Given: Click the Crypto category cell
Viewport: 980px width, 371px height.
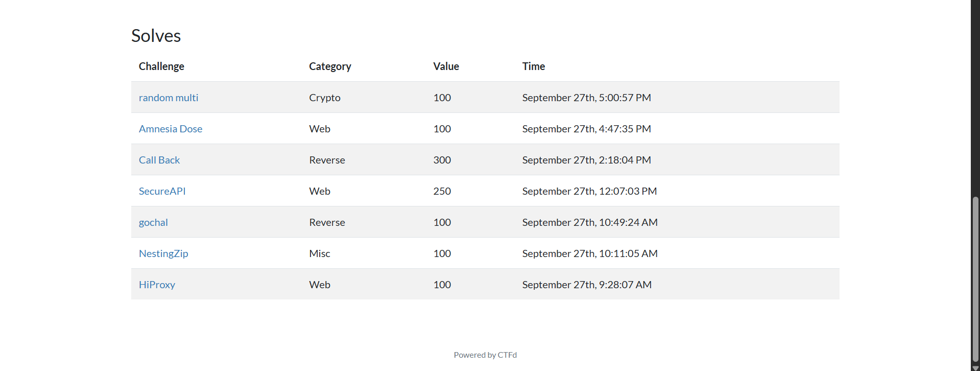Looking at the screenshot, I should point(324,98).
